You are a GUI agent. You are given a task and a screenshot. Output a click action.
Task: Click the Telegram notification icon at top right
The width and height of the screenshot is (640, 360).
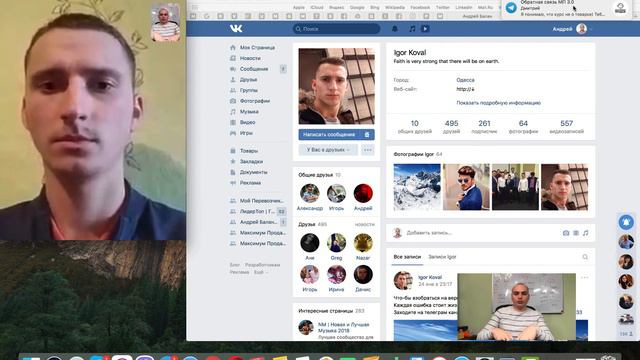coord(511,8)
